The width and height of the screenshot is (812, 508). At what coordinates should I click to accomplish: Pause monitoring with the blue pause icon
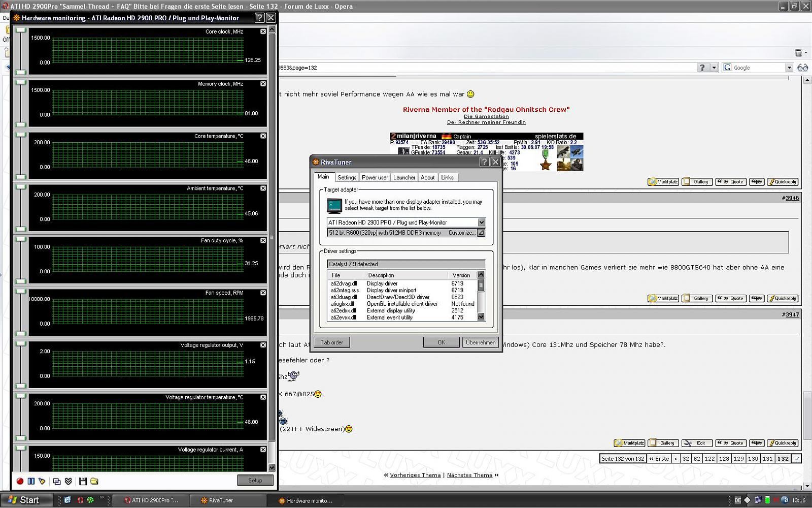point(31,481)
